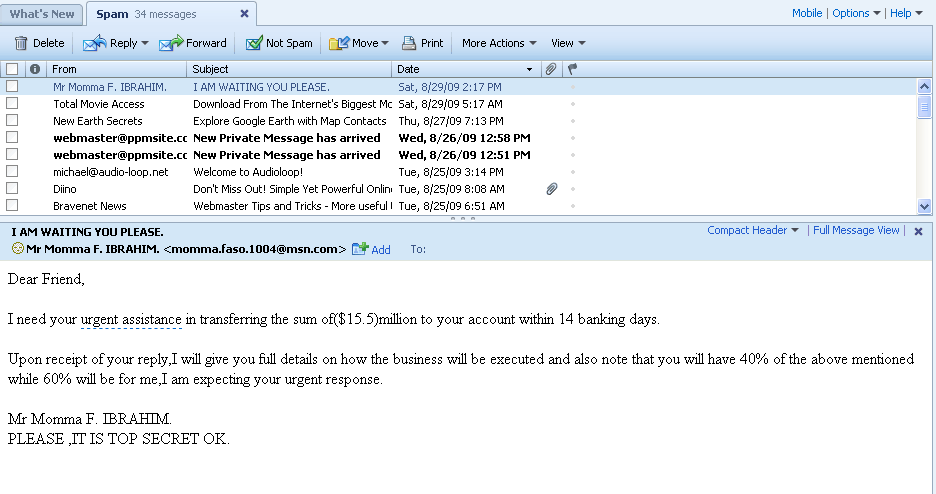Click the message list scrollbar up arrow

tap(924, 87)
